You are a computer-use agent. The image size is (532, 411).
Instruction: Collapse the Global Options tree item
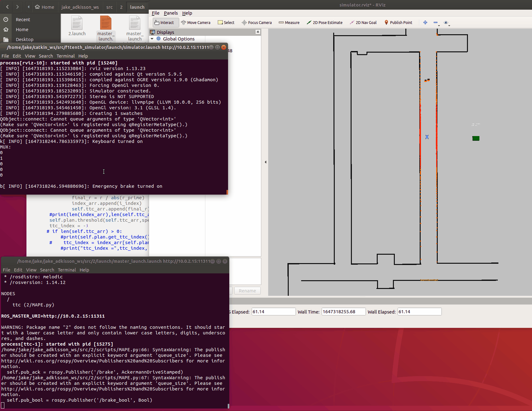point(152,39)
